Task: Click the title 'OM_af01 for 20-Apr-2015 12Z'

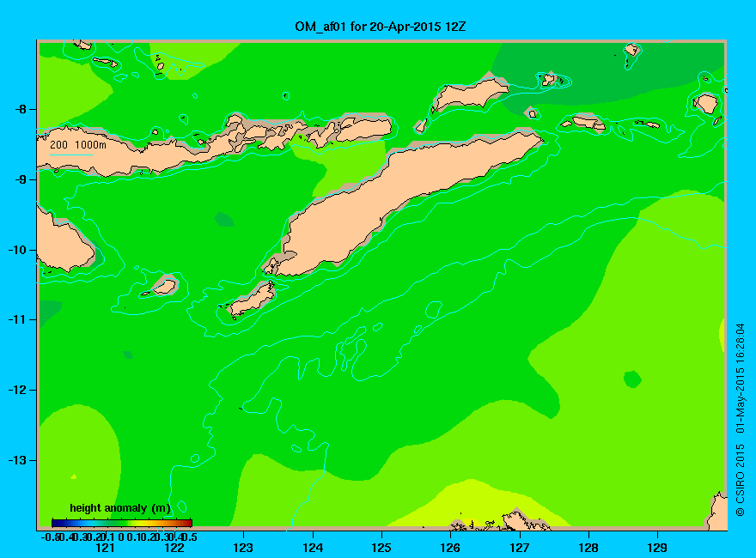Action: coord(380,27)
